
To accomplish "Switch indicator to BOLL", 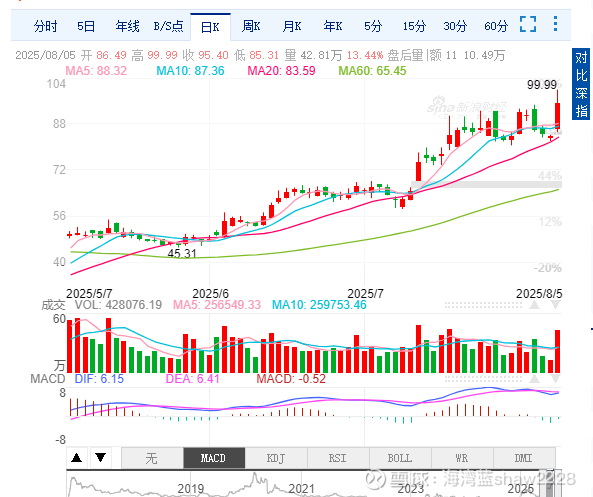I will (400, 458).
